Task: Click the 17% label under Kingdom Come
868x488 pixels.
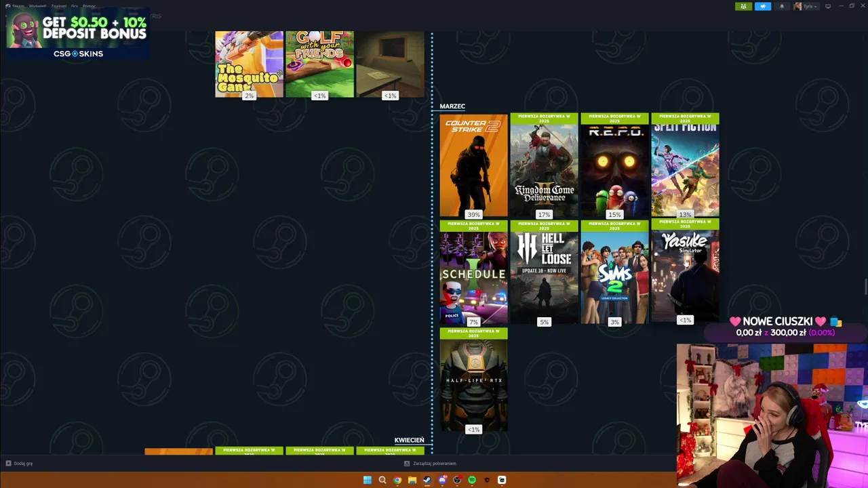Action: 544,215
